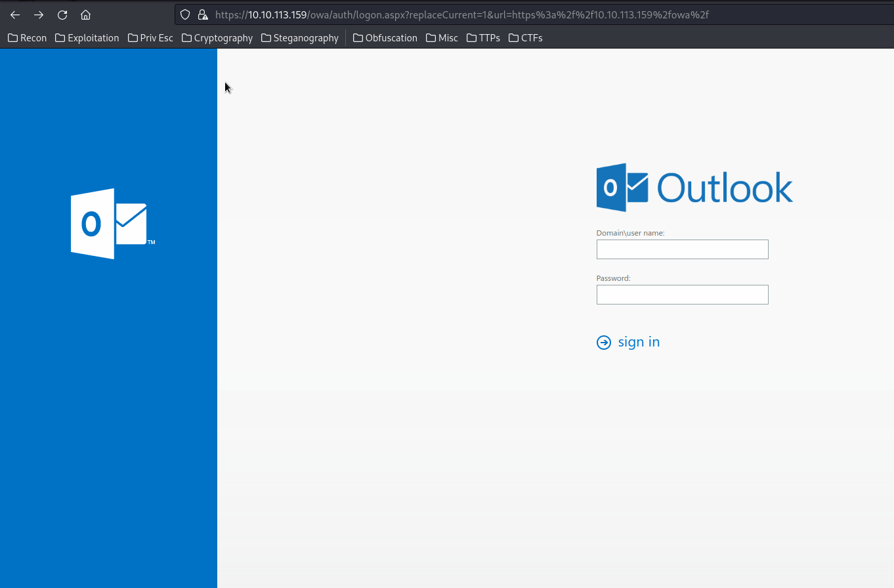This screenshot has width=894, height=588.
Task: Click the address bar URL
Action: pyautogui.click(x=462, y=14)
